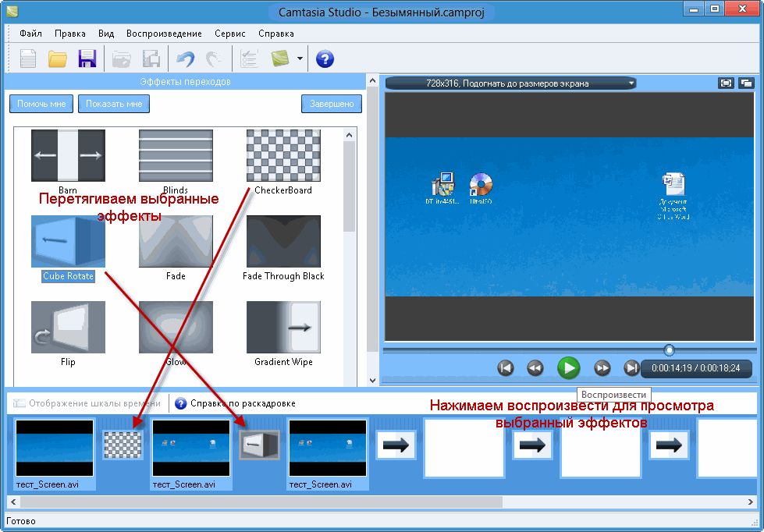The image size is (764, 532).
Task: Jump to previous clip button
Action: coord(505,368)
